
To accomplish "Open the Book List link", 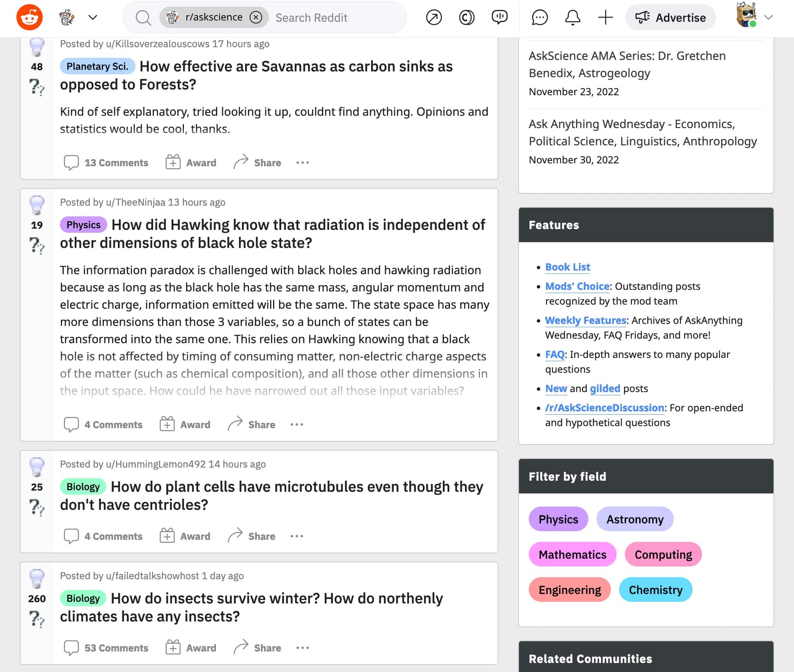I will [567, 266].
